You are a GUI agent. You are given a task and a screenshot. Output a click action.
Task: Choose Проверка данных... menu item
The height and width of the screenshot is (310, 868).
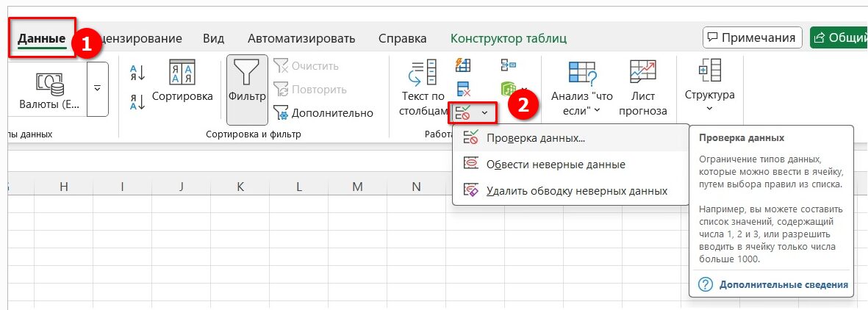570,138
